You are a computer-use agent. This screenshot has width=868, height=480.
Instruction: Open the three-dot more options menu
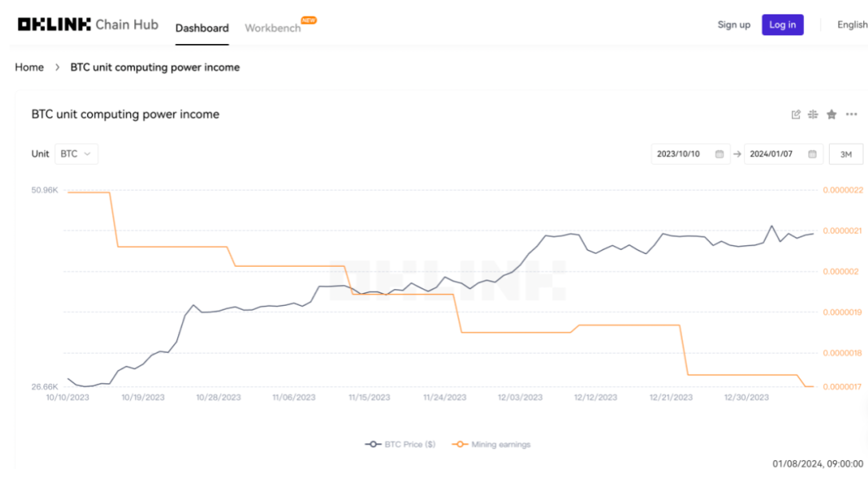[851, 114]
